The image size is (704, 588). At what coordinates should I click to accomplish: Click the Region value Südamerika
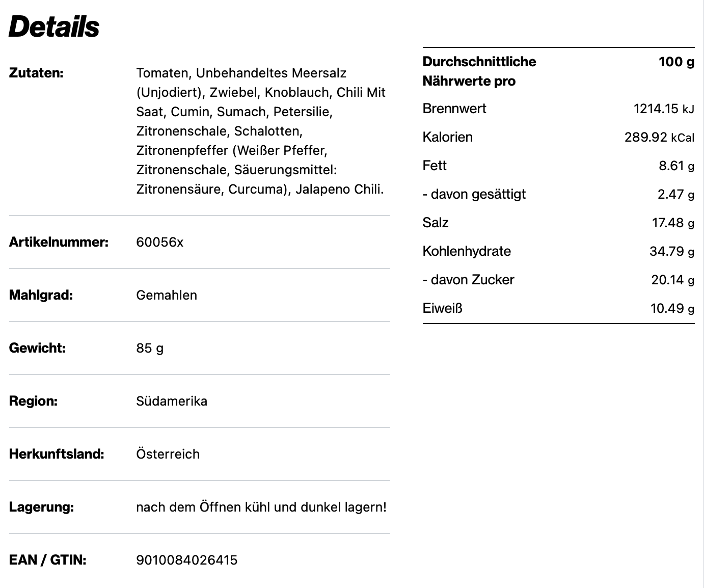click(x=172, y=401)
